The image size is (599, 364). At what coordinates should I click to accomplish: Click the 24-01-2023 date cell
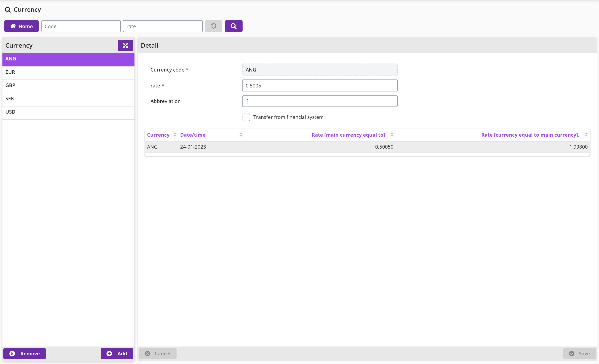tap(193, 147)
